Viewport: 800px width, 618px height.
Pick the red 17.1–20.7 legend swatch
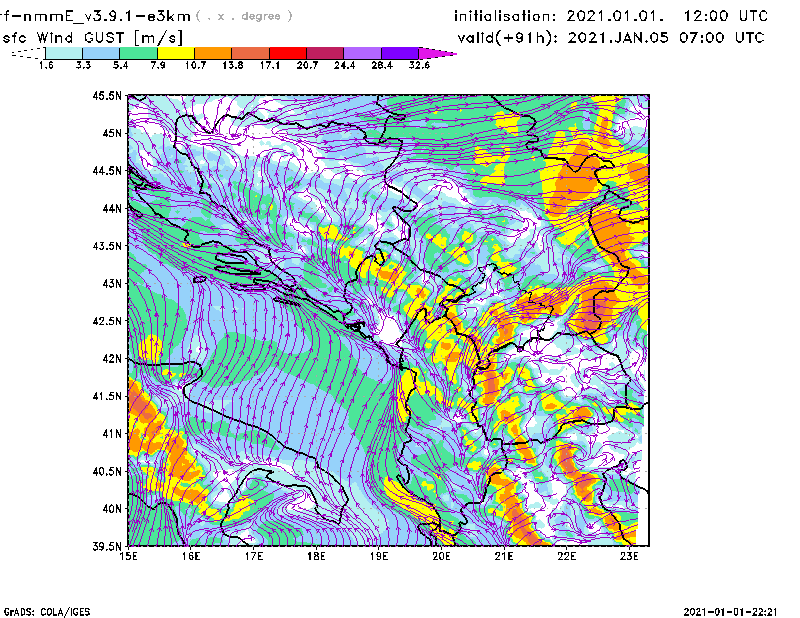(x=288, y=53)
